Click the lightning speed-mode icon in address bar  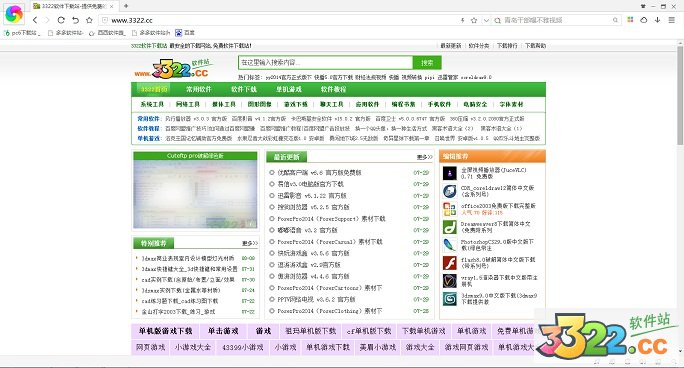pos(462,20)
